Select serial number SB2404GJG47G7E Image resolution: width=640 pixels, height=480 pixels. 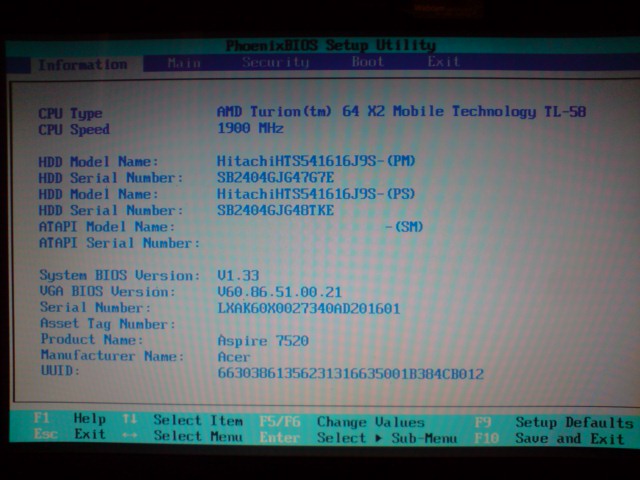point(276,178)
